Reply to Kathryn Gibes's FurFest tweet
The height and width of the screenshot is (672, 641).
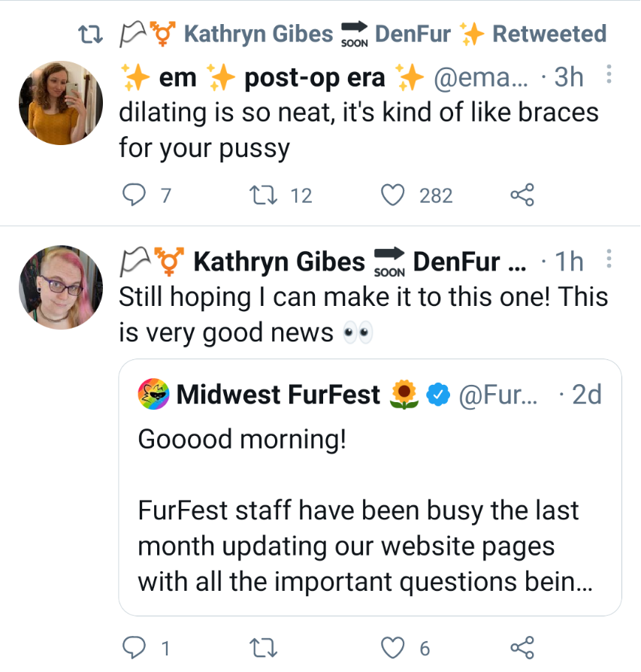tap(134, 648)
